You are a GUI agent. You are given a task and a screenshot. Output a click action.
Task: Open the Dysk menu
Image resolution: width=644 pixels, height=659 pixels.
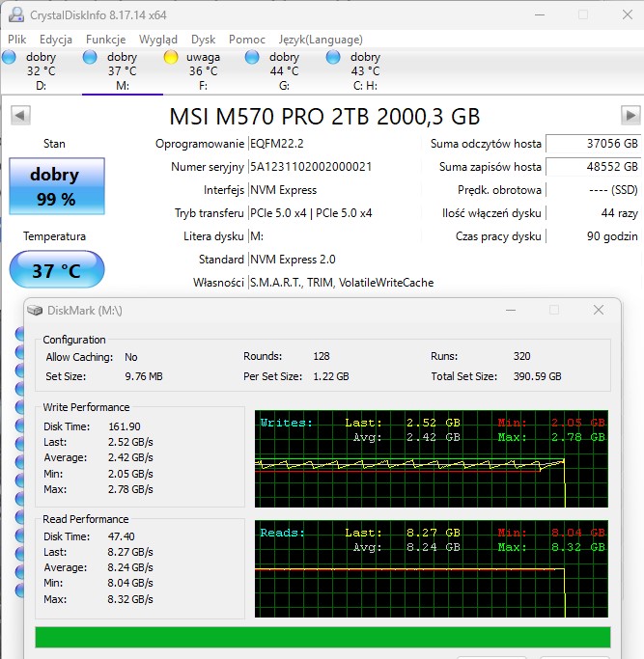203,40
